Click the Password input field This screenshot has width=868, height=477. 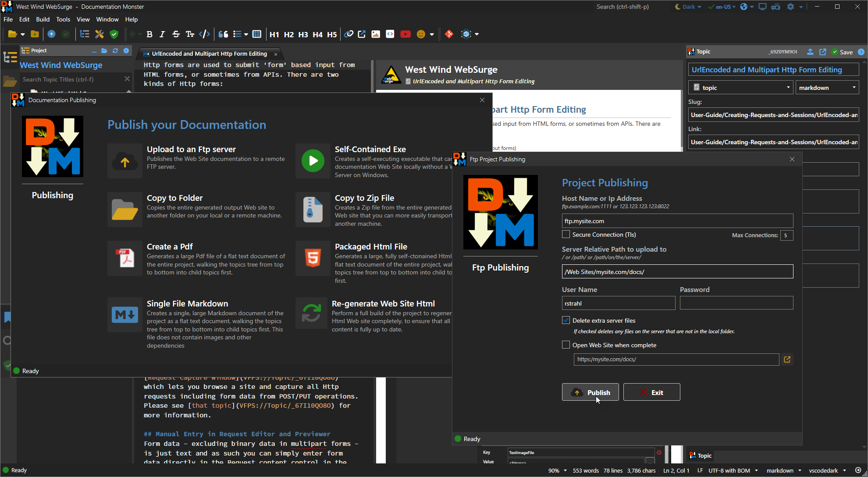pos(736,303)
